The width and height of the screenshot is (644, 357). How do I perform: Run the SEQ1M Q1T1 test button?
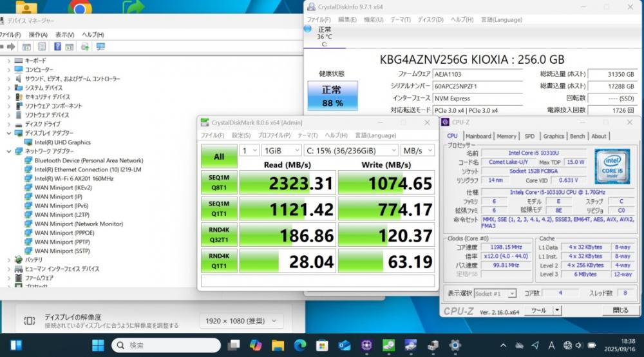point(219,209)
